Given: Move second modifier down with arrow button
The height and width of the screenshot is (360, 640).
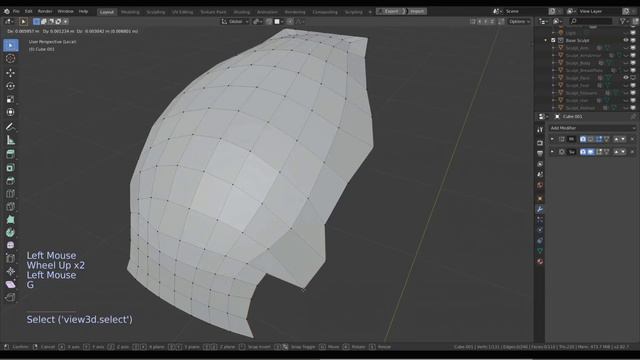Looking at the screenshot, I should pos(623,152).
